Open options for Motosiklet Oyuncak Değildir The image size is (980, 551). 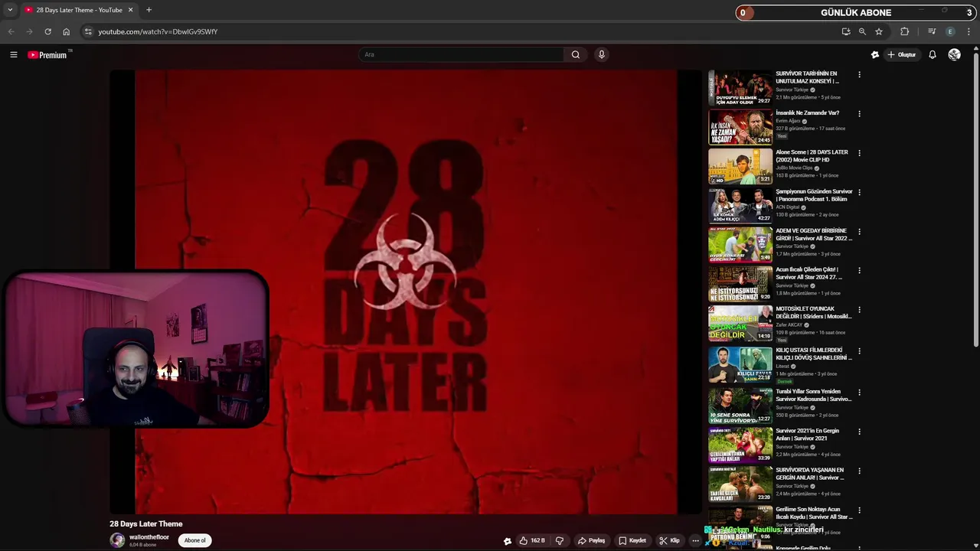click(859, 310)
